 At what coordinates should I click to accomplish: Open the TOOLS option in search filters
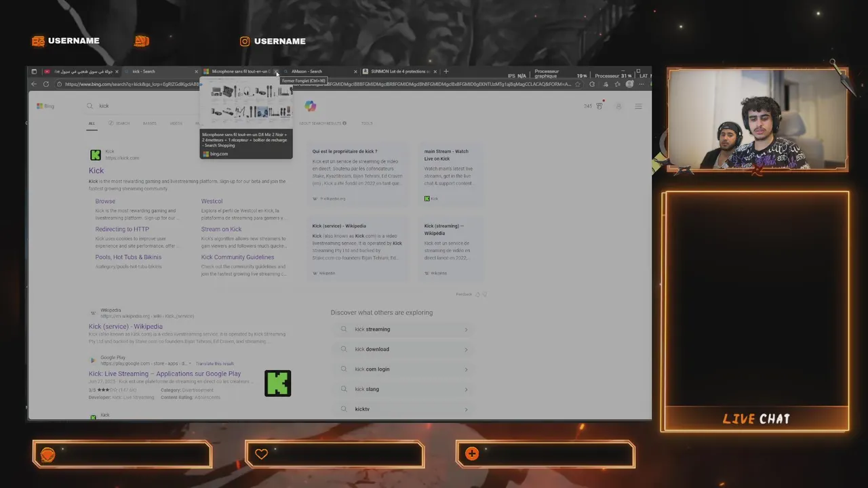point(367,123)
